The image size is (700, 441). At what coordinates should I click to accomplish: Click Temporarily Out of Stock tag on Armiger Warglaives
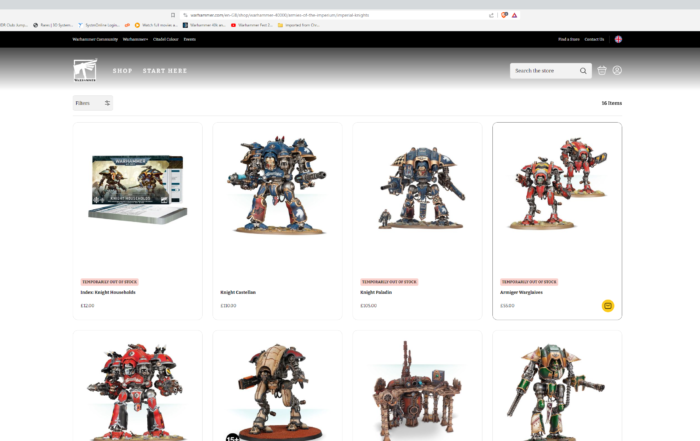coord(529,282)
